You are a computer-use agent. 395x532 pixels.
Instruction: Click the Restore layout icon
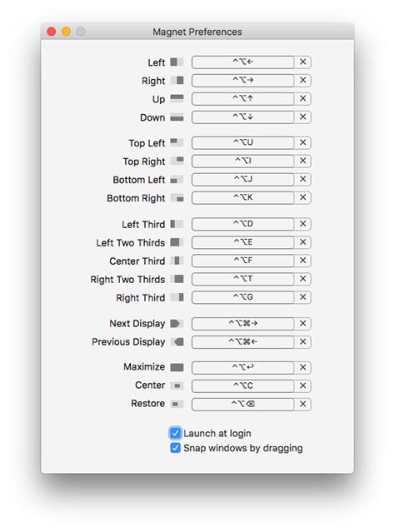(177, 404)
